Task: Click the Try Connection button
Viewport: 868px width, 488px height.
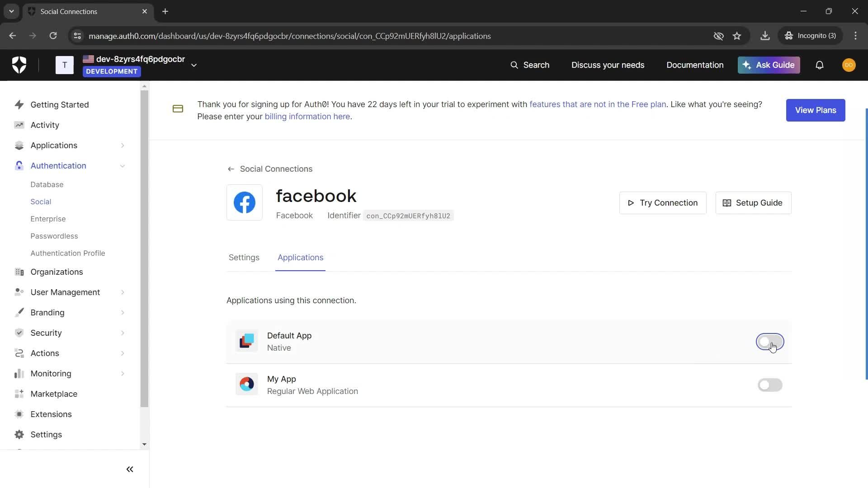Action: (663, 203)
